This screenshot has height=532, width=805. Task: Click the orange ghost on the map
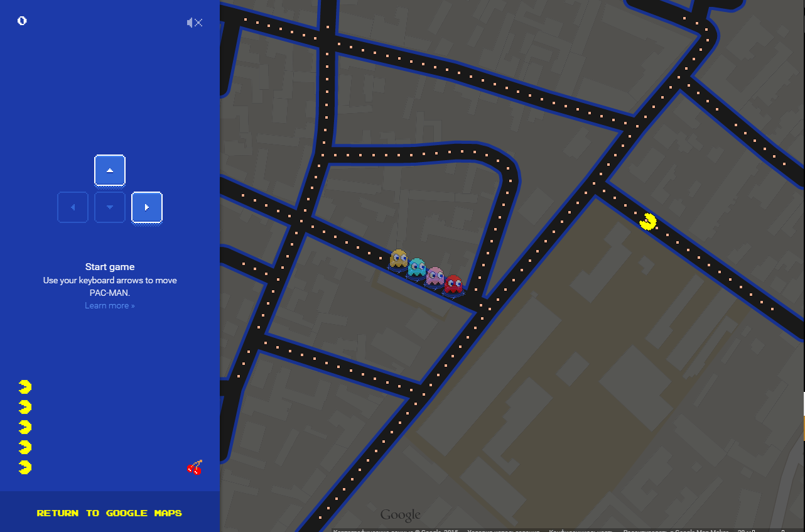click(398, 259)
